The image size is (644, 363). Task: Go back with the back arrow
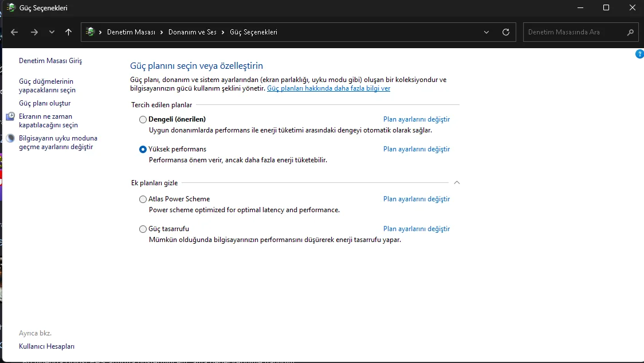tap(14, 32)
